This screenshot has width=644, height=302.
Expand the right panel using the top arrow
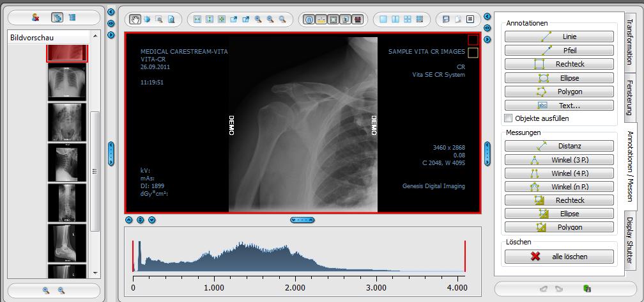click(487, 15)
